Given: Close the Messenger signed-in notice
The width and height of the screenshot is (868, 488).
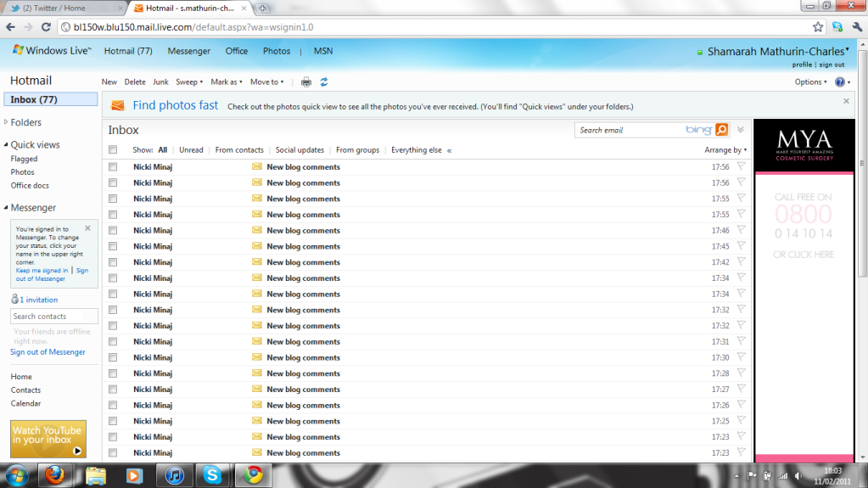Looking at the screenshot, I should coord(87,228).
